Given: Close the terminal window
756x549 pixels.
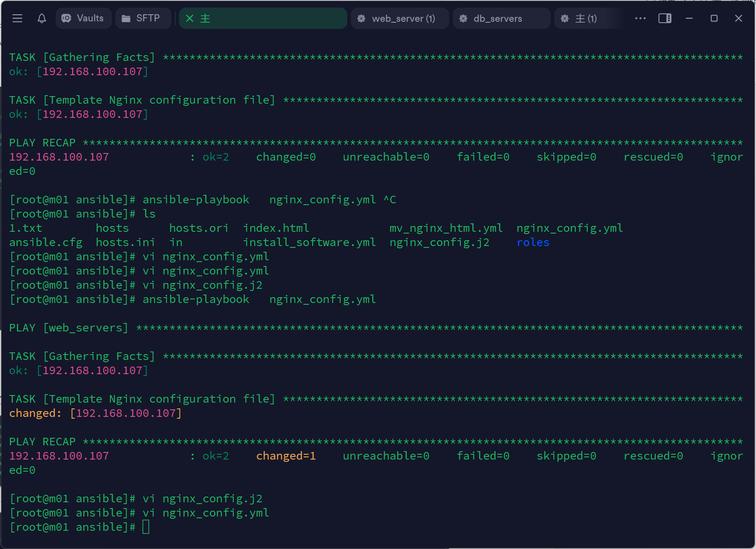Looking at the screenshot, I should point(739,18).
